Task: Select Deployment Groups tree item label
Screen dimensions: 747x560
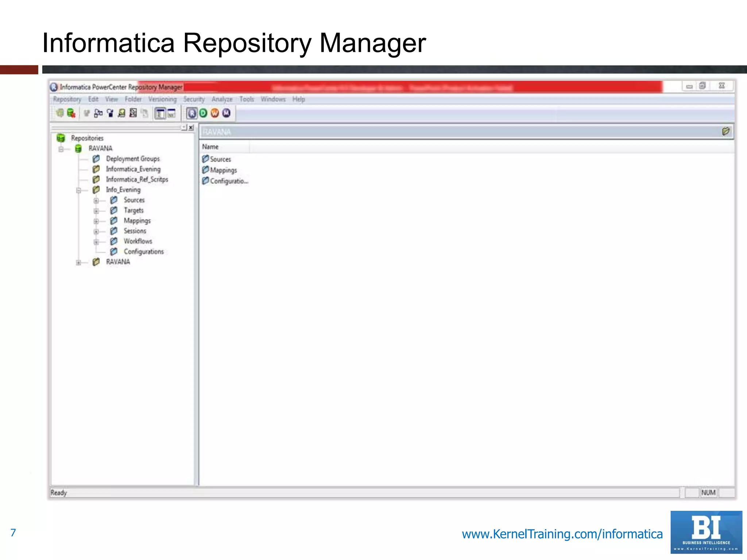Action: 133,159
